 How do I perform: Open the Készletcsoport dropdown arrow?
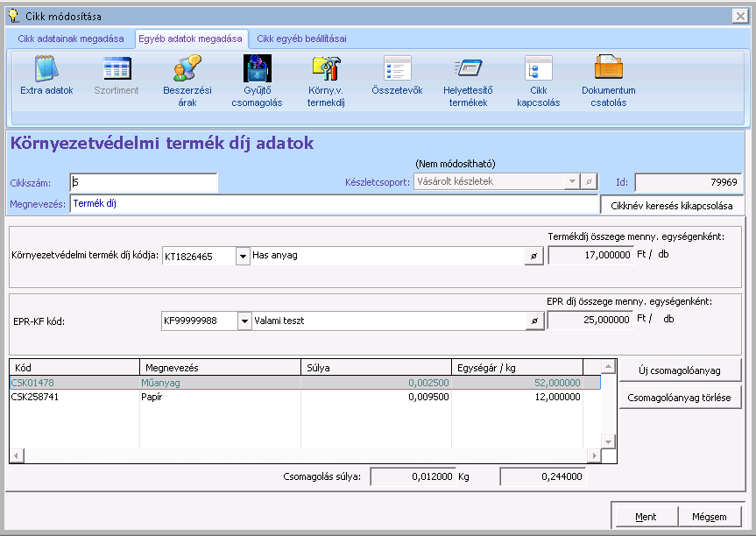click(572, 181)
